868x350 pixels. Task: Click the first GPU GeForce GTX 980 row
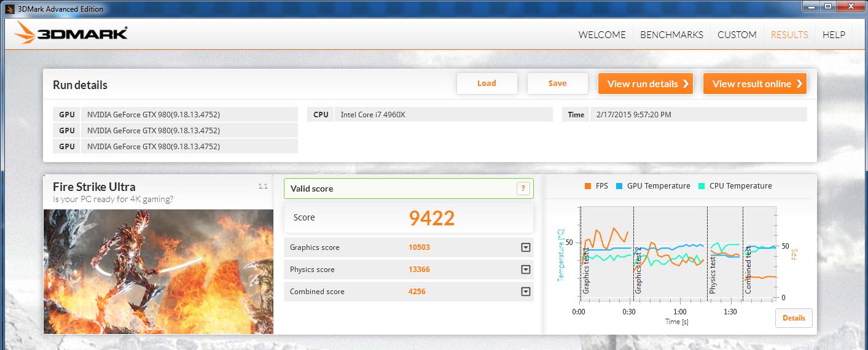(x=175, y=114)
